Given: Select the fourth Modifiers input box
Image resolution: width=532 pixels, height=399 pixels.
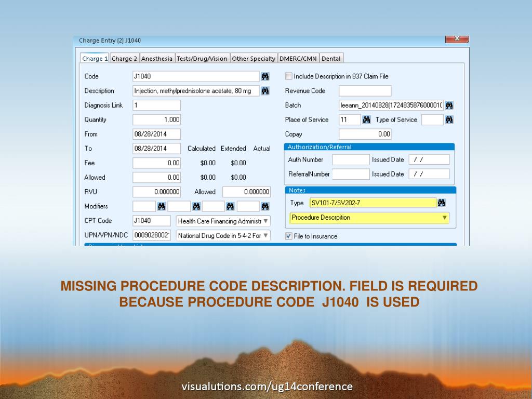Looking at the screenshot, I should click(248, 206).
